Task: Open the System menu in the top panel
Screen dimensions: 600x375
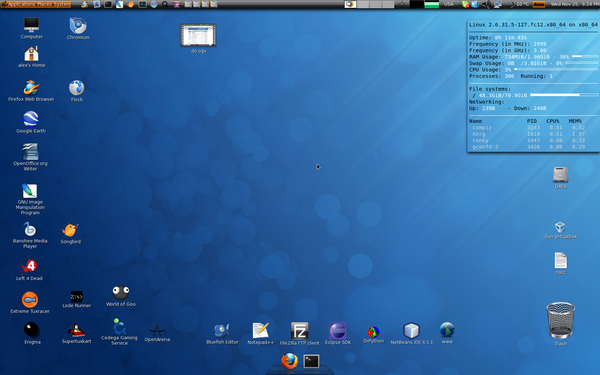Action: (61, 4)
